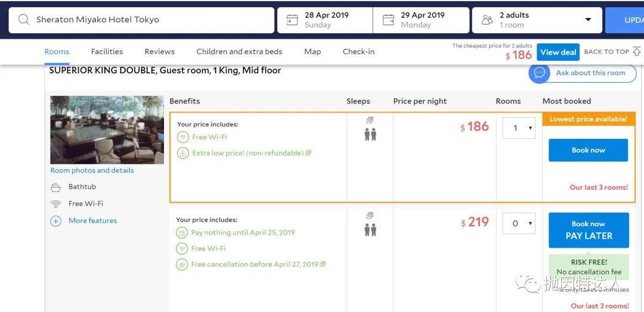This screenshot has height=312, width=644.
Task: Click the guests people icon
Action: click(x=487, y=20)
